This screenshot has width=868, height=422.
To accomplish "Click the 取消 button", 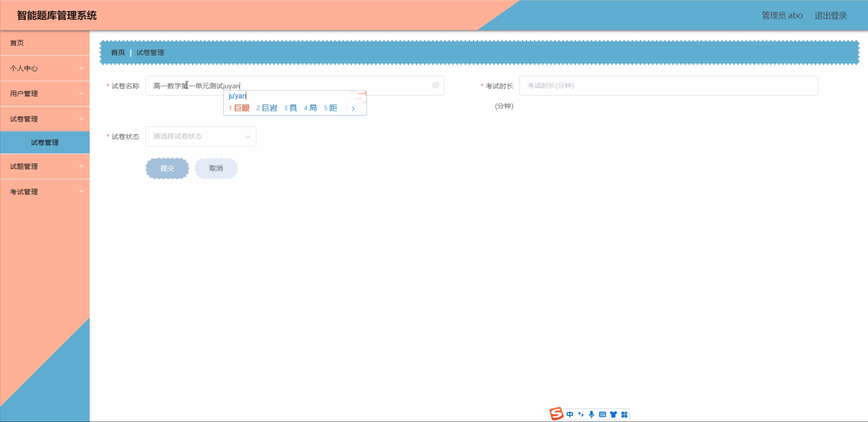I will [216, 168].
